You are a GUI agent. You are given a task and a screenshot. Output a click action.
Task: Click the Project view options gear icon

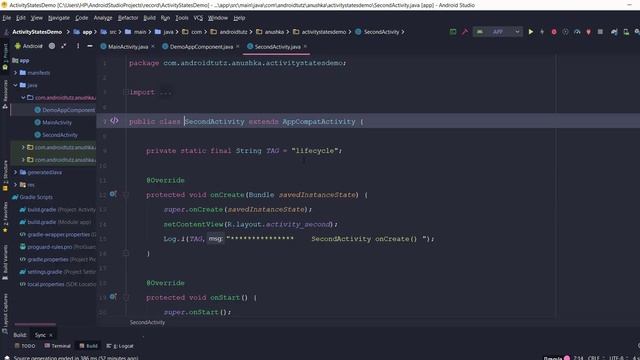click(x=78, y=46)
